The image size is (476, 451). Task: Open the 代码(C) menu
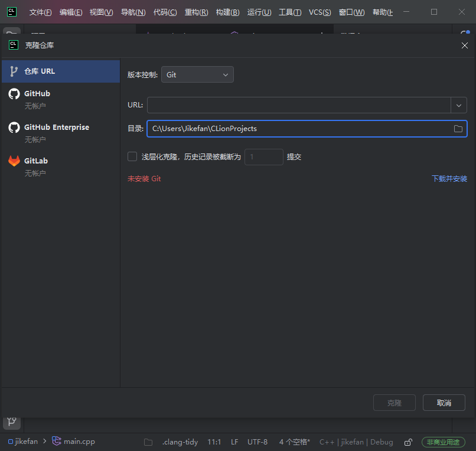tap(165, 12)
